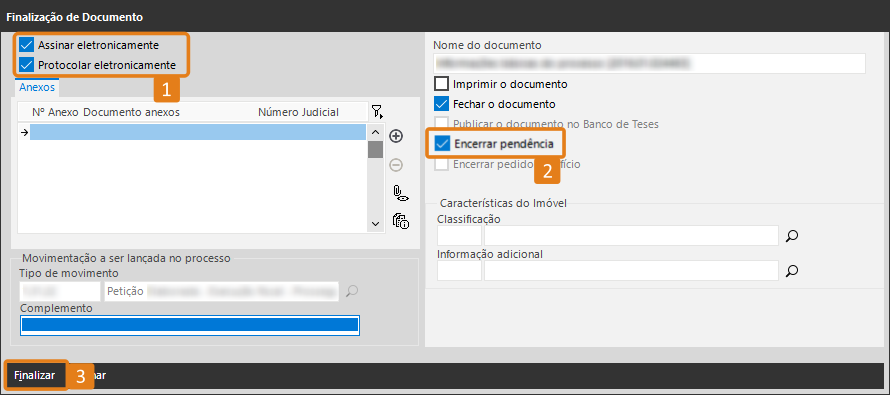Viewport: 890px width, 395px height.
Task: Click the remove attachment minus icon
Action: (396, 165)
